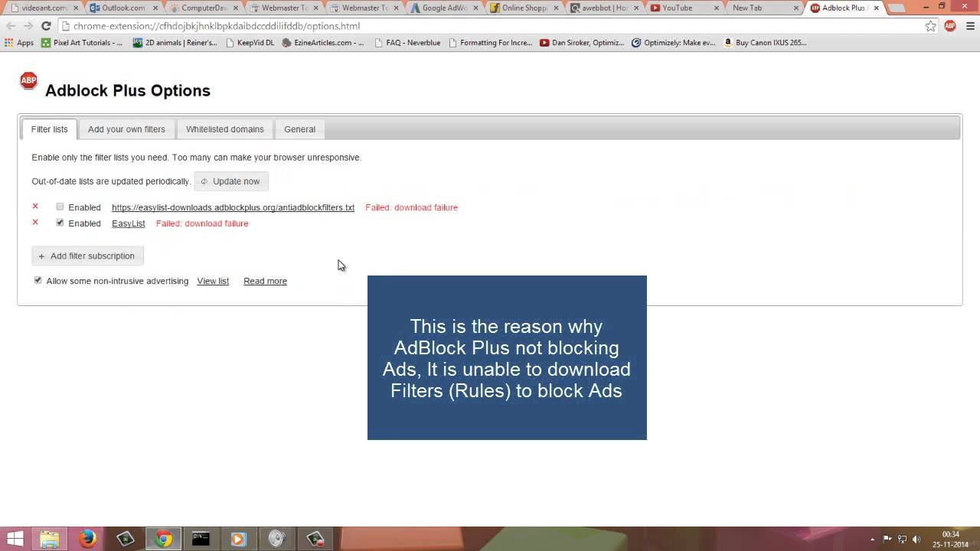Open the Formatting For Incre... bookmark
The image size is (980, 551).
coord(490,43)
